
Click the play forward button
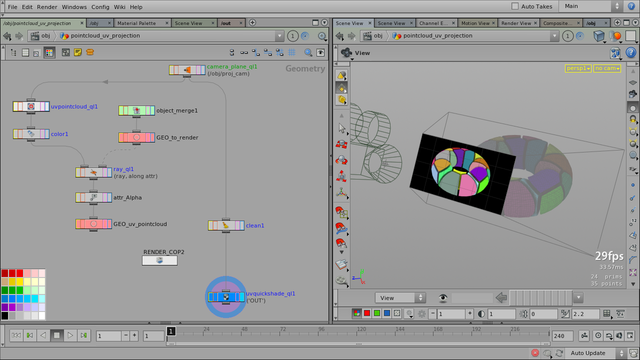(70, 336)
